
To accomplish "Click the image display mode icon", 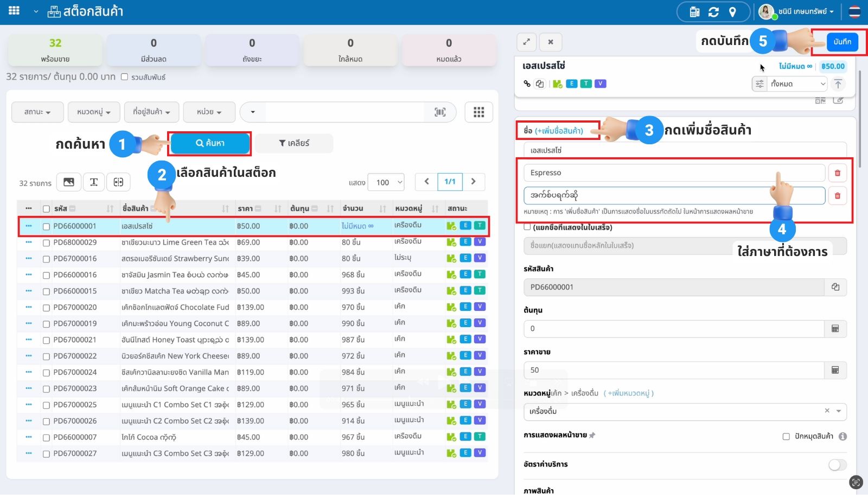I will [69, 182].
